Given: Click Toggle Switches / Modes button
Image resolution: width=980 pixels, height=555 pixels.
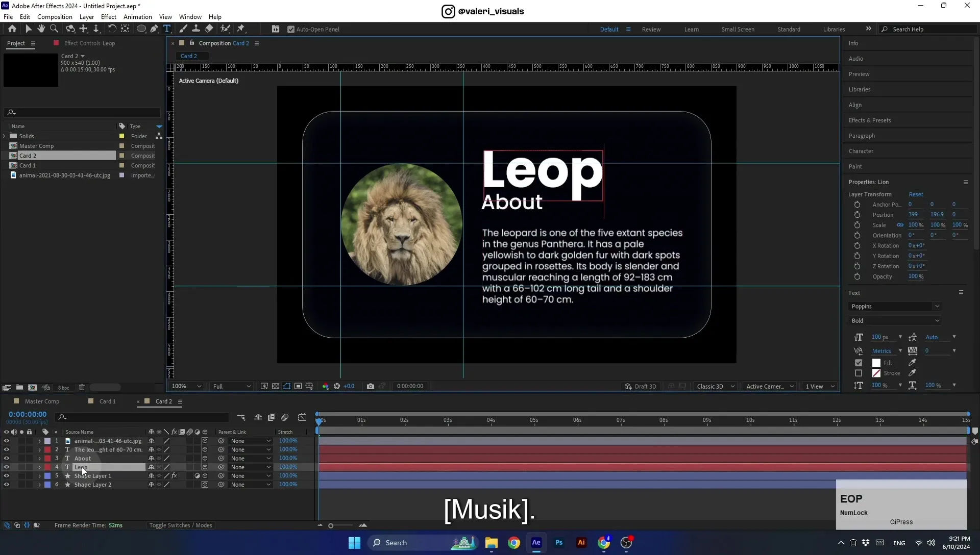Looking at the screenshot, I should click(x=181, y=525).
